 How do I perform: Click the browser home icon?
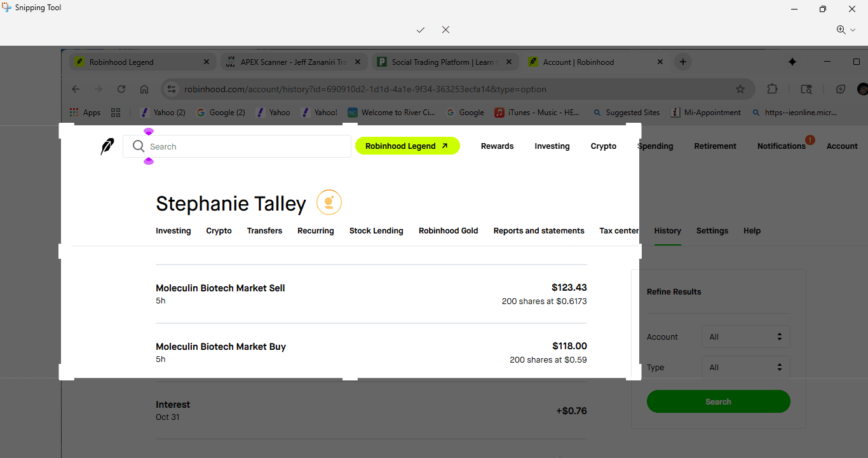point(144,90)
